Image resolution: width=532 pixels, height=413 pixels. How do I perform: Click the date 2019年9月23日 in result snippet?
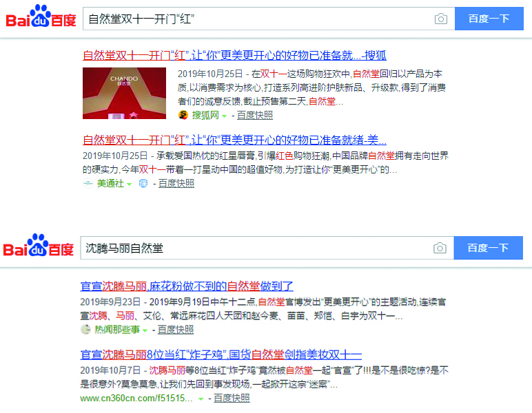(x=110, y=302)
